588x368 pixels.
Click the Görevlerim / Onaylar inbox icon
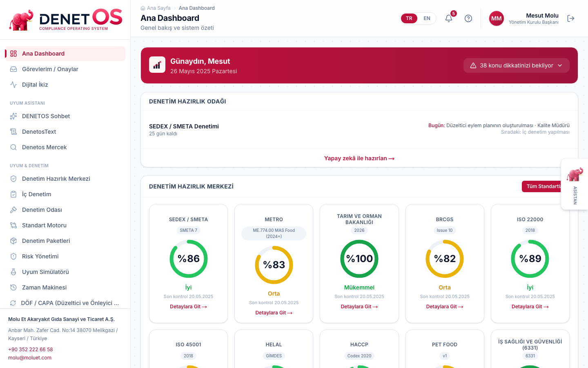point(13,69)
